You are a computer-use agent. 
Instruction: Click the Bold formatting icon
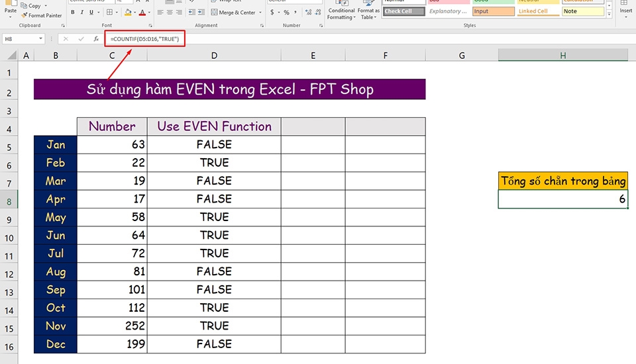click(73, 13)
